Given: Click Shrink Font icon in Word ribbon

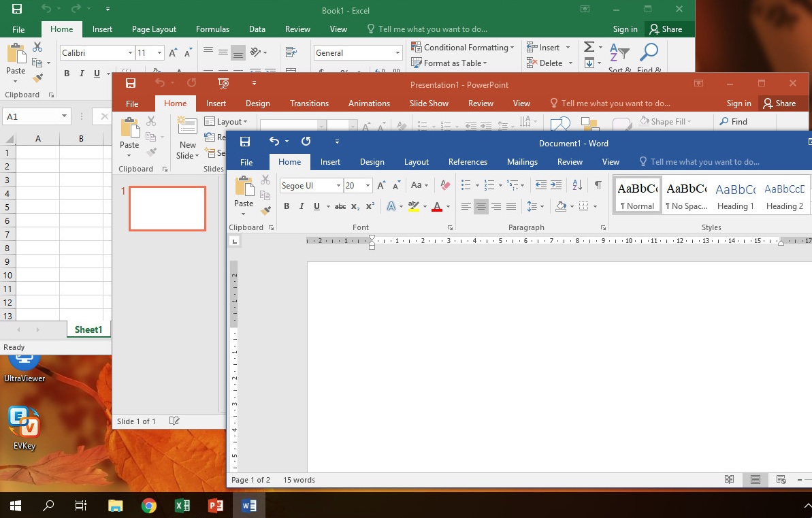Looking at the screenshot, I should click(397, 185).
